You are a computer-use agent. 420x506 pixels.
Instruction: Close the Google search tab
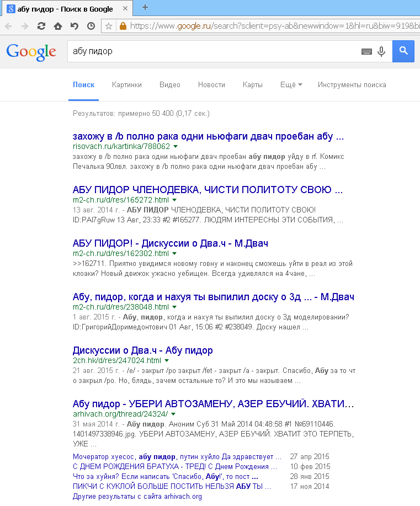(x=125, y=9)
